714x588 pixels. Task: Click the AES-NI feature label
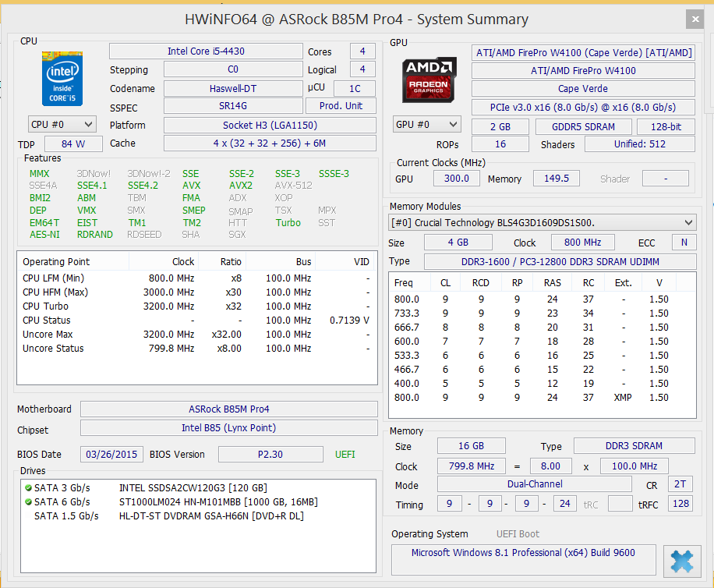[x=44, y=235]
